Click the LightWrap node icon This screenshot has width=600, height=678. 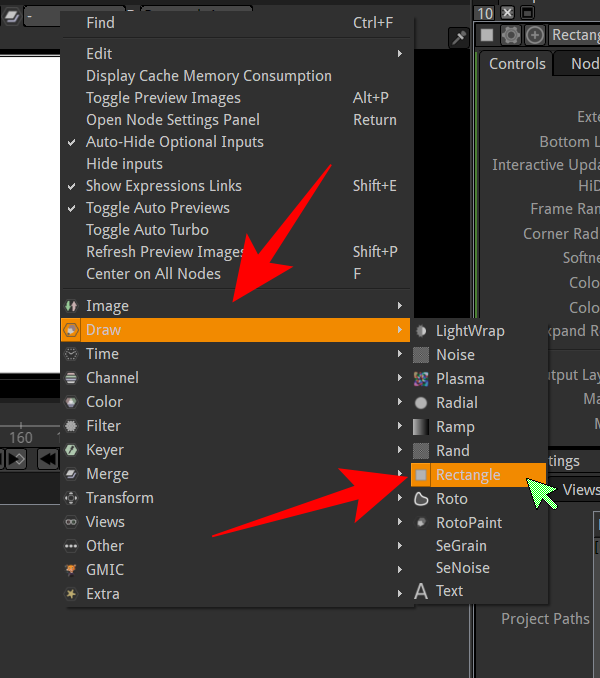(x=421, y=331)
